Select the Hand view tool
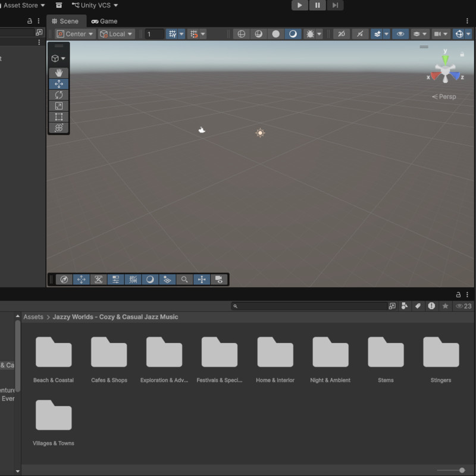The height and width of the screenshot is (476, 476). click(58, 73)
